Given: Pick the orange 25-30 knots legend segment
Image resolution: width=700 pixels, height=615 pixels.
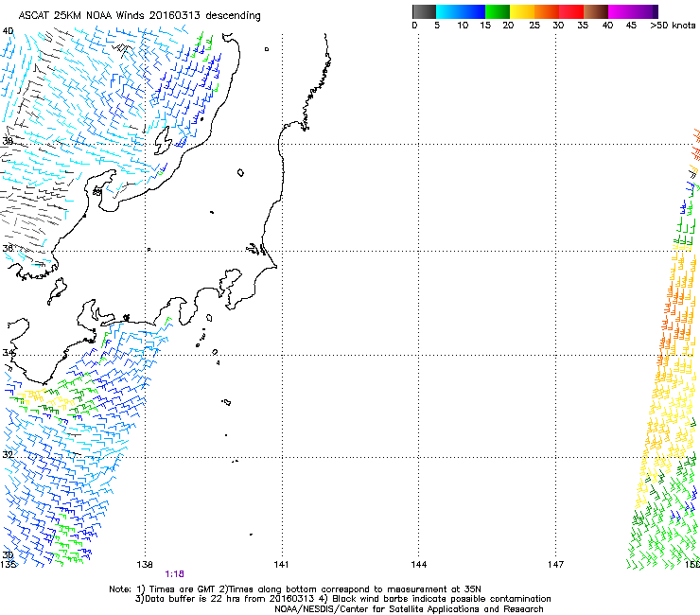Looking at the screenshot, I should click(547, 11).
